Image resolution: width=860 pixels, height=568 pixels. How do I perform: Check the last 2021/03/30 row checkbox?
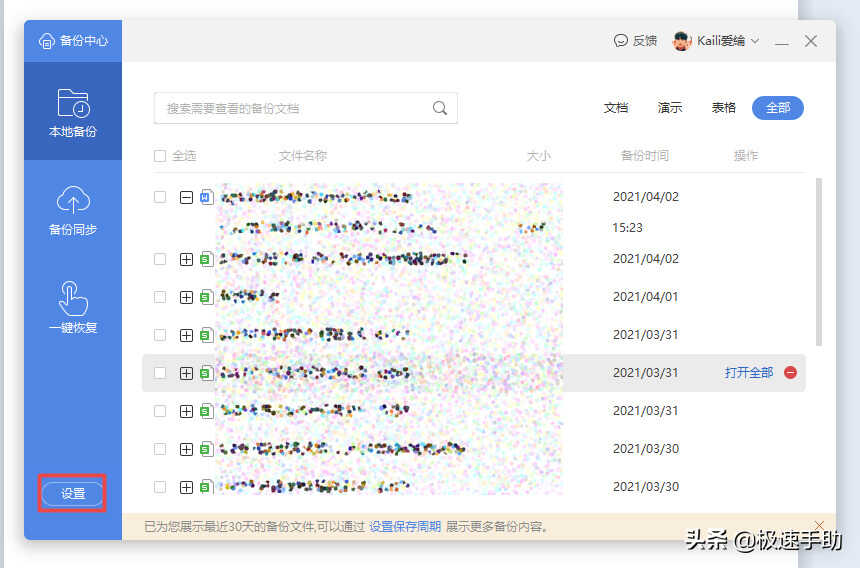[x=160, y=487]
